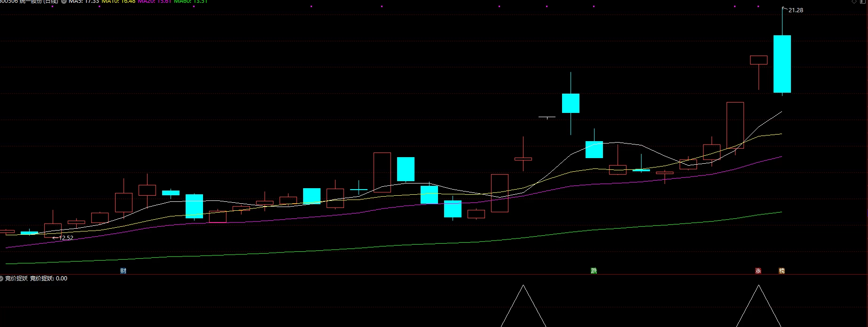The height and width of the screenshot is (327, 868).
Task: Open the indicator settings icon beside 竞价捉妖
Action: [1, 279]
